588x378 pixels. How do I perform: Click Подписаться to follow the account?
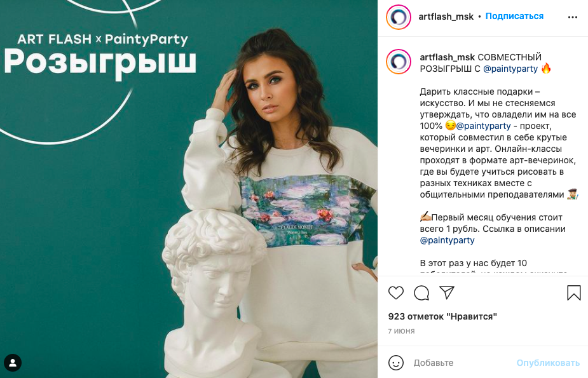(x=514, y=16)
